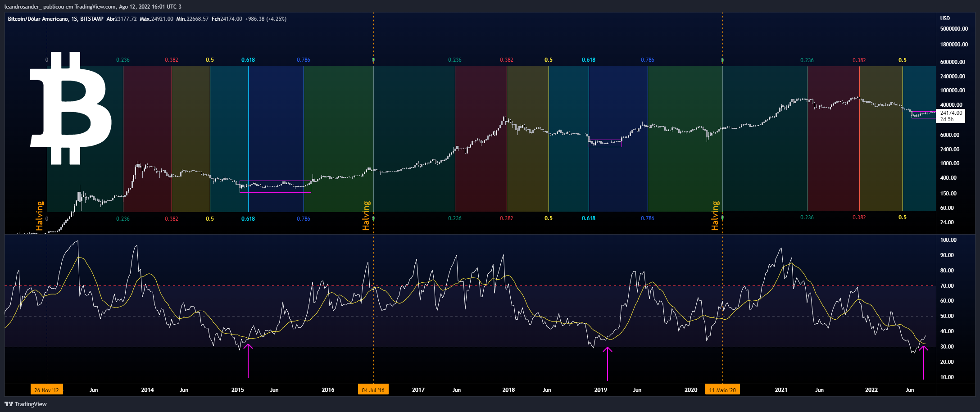Click the Halving label above 26 Nov '12

(x=40, y=216)
